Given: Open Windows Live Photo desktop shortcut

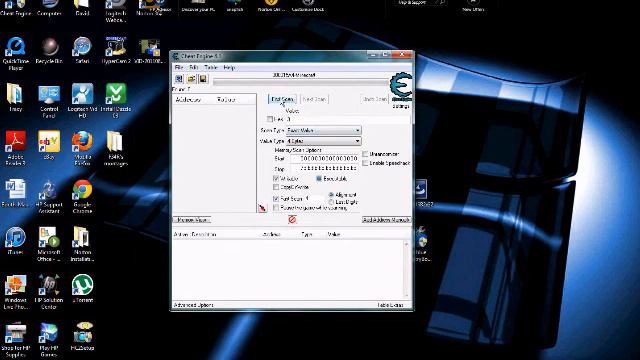Looking at the screenshot, I should click(16, 292).
